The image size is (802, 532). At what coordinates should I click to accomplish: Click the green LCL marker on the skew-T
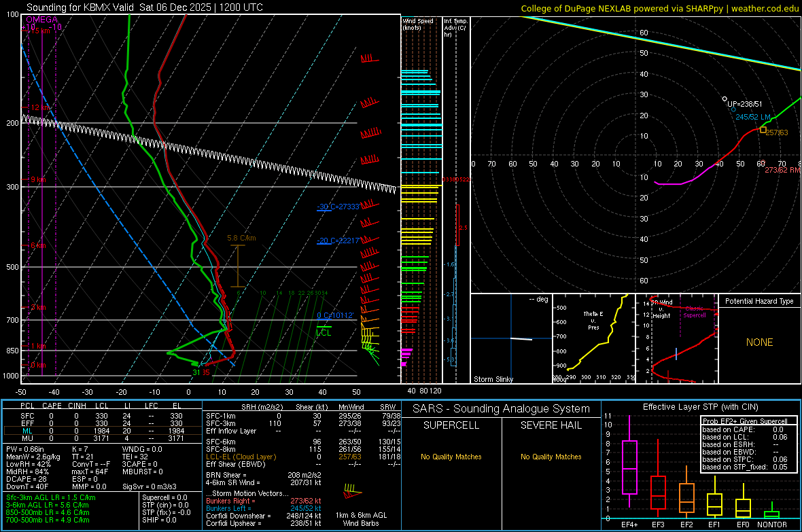324,331
